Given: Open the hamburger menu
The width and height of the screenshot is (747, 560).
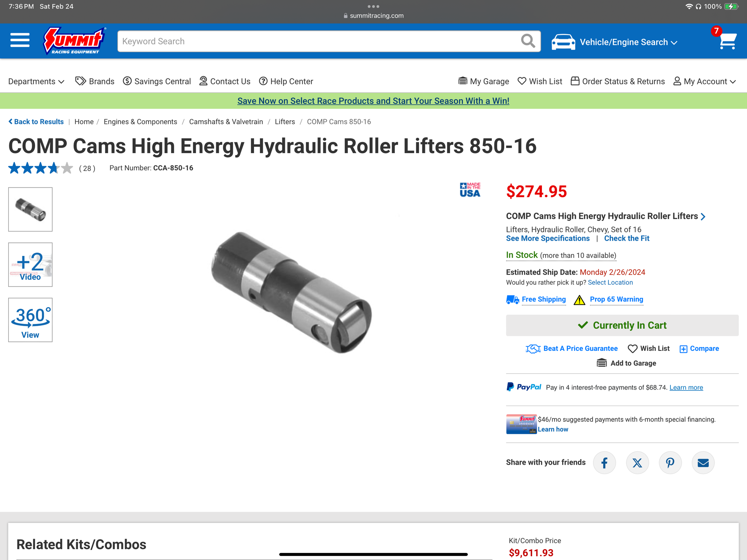Looking at the screenshot, I should click(x=20, y=40).
